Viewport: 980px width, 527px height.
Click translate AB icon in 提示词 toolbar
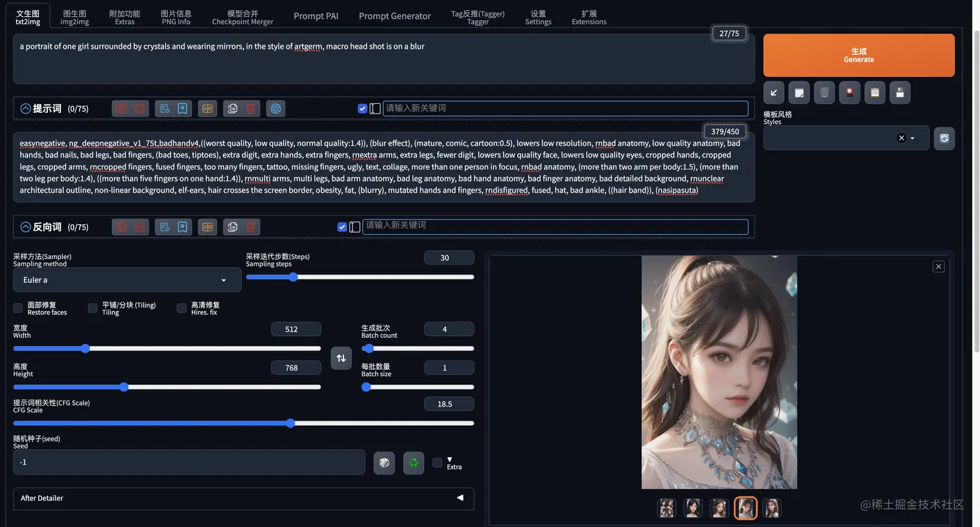point(207,109)
